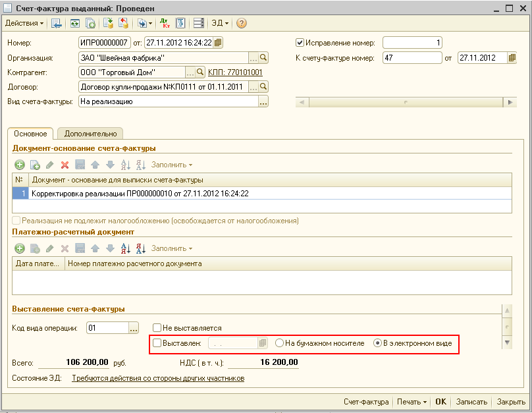Click the green refresh icon in the top toolbar
The width and height of the screenshot is (532, 413).
click(75, 23)
